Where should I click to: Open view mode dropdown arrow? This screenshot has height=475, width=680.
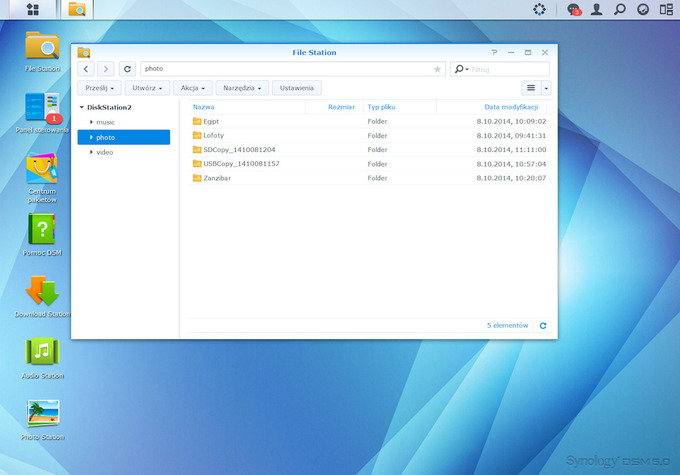click(546, 88)
